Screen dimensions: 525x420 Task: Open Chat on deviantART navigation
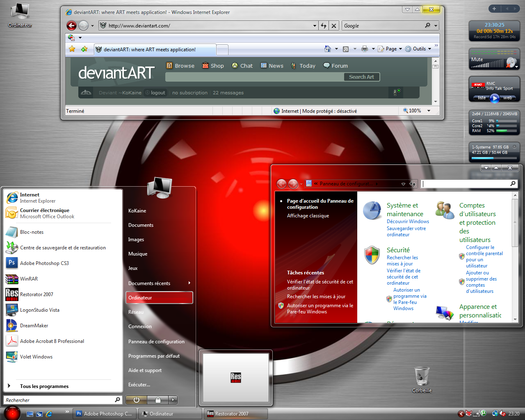coord(242,66)
